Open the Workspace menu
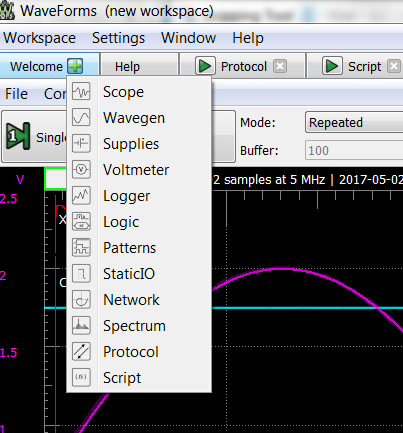The height and width of the screenshot is (433, 403). pos(40,38)
